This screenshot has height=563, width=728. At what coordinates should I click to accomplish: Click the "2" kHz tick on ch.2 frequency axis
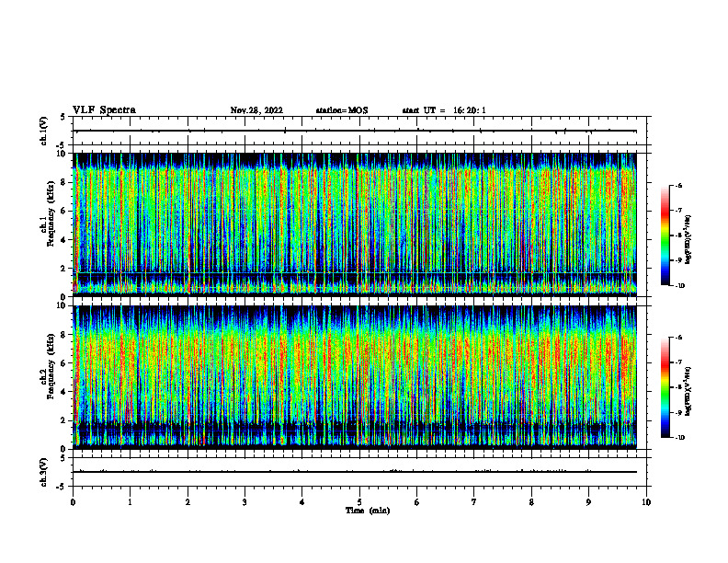coord(64,420)
